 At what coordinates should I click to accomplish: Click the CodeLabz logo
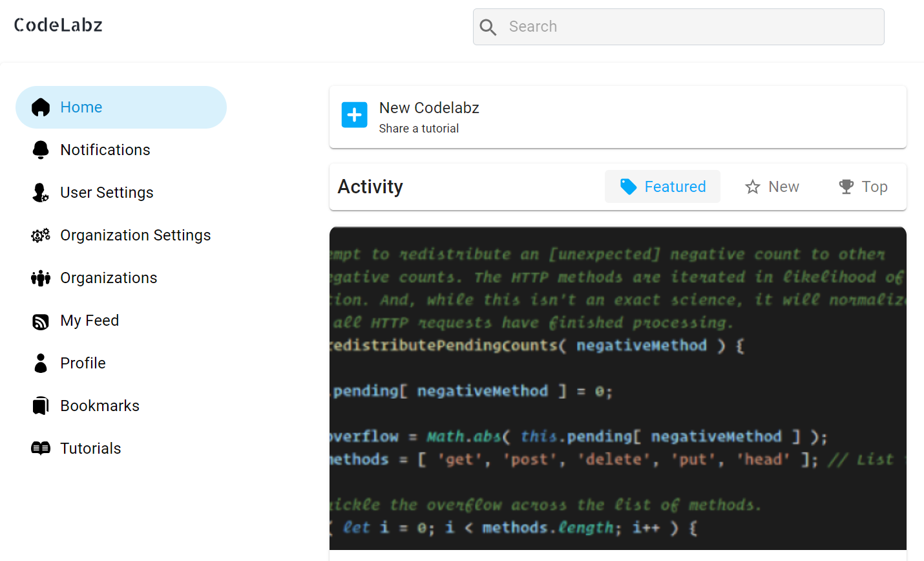pos(58,25)
